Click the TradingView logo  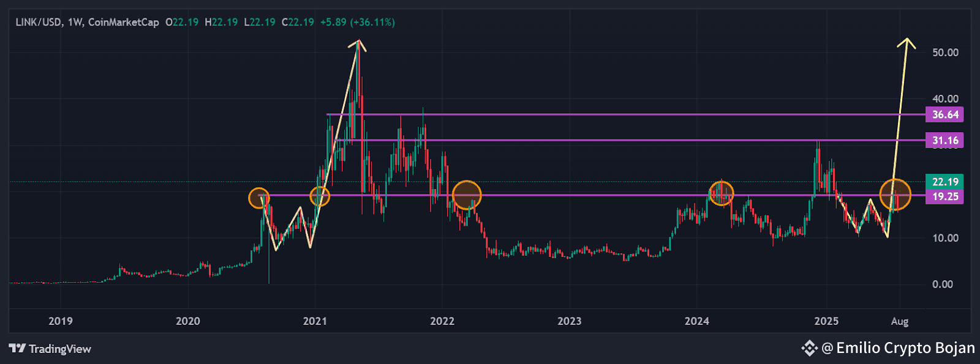(50, 349)
